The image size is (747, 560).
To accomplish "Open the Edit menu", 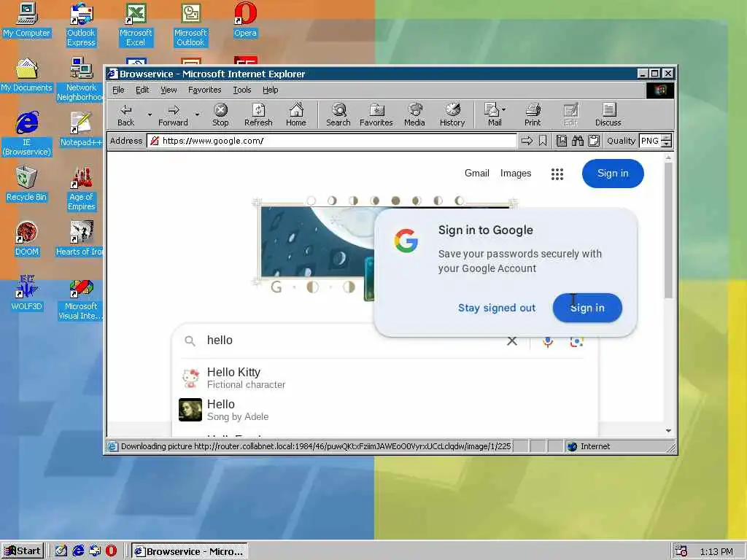I will point(142,90).
